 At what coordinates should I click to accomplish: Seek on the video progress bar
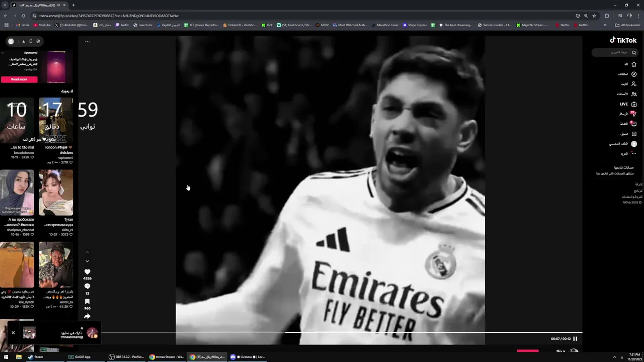click(x=341, y=332)
